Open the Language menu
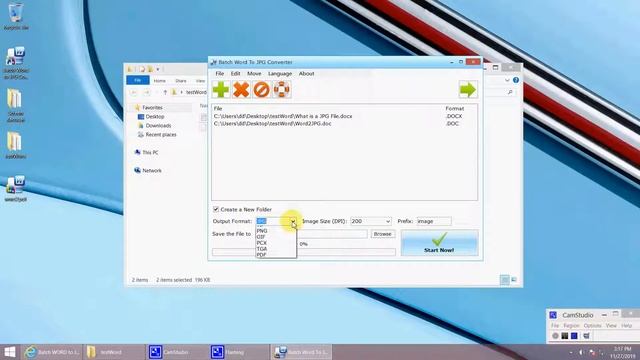This screenshot has width=640, height=360. [x=280, y=73]
